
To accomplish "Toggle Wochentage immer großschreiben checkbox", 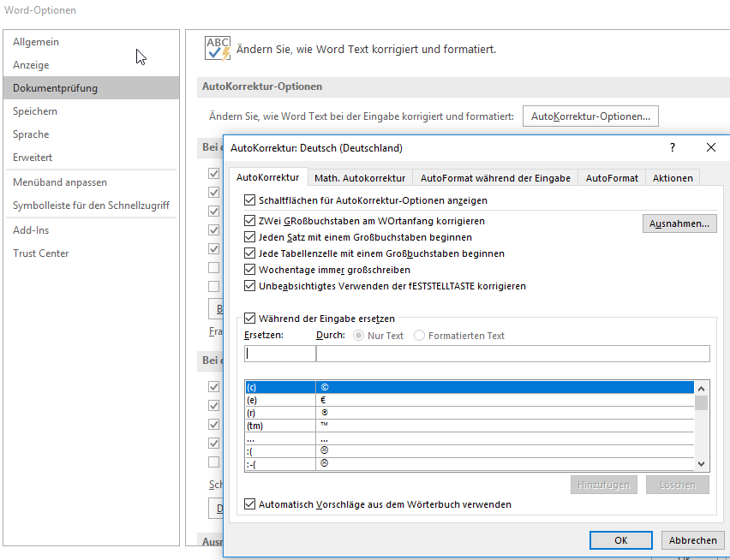I will pos(249,270).
